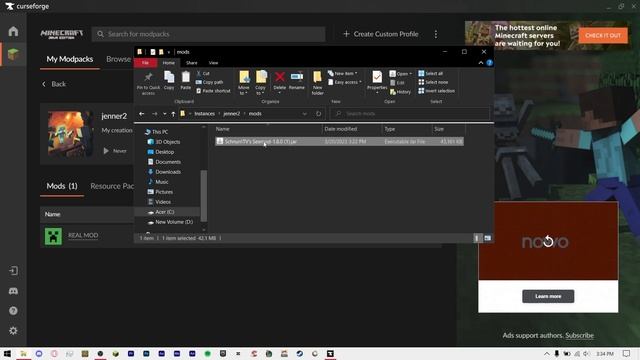
Task: Select the SchnurriTV's Sexmod jar file
Action: (x=339, y=141)
